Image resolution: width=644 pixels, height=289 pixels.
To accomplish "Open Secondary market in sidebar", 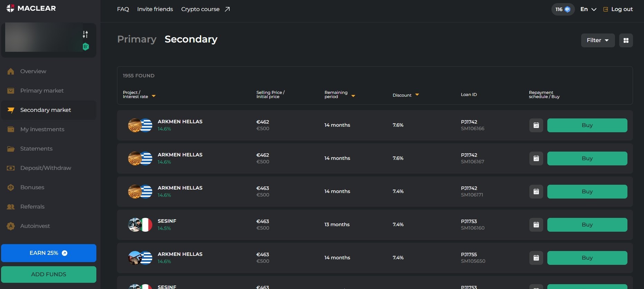I will pos(49,110).
